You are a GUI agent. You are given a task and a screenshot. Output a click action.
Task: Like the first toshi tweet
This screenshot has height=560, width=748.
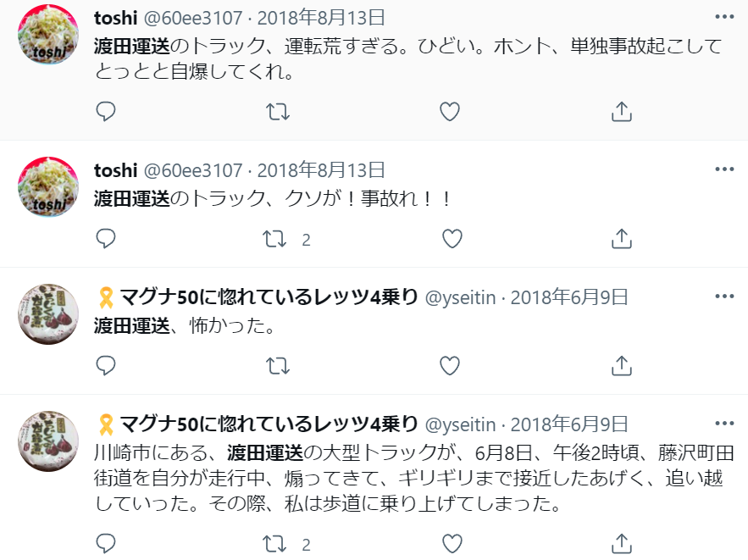[x=450, y=111]
